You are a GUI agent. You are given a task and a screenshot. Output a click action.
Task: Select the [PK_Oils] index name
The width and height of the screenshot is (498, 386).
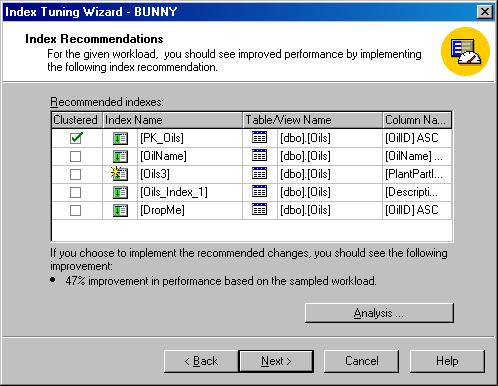pyautogui.click(x=162, y=138)
